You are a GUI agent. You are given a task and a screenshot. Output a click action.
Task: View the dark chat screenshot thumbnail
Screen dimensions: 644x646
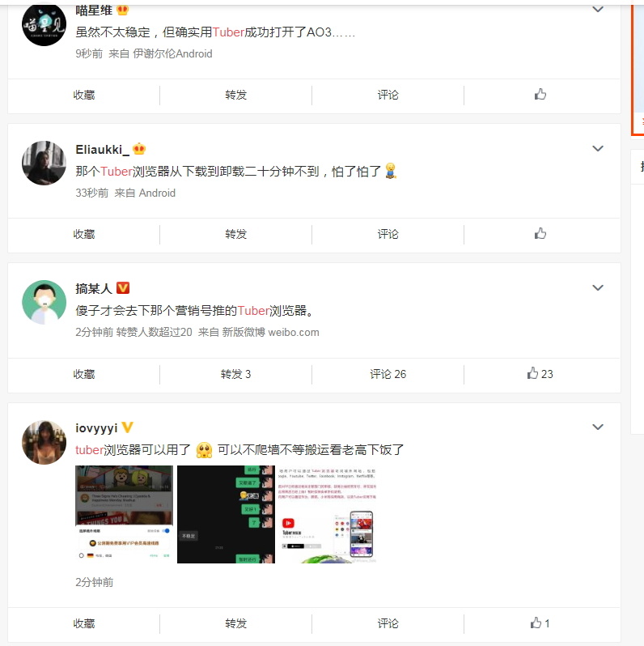pos(226,514)
